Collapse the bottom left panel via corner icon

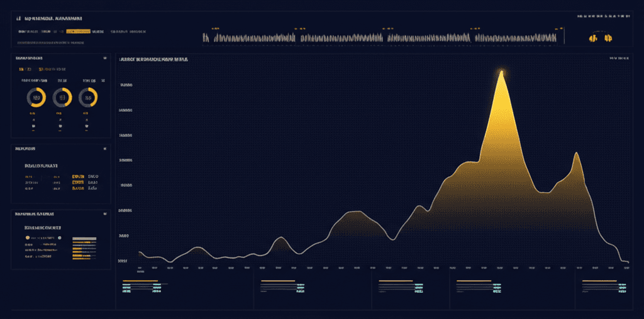(106, 214)
